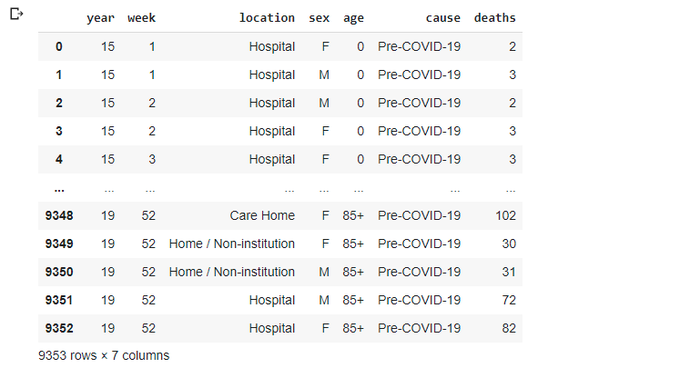The image size is (680, 378).
Task: Click deaths value 102
Action: [x=506, y=215]
